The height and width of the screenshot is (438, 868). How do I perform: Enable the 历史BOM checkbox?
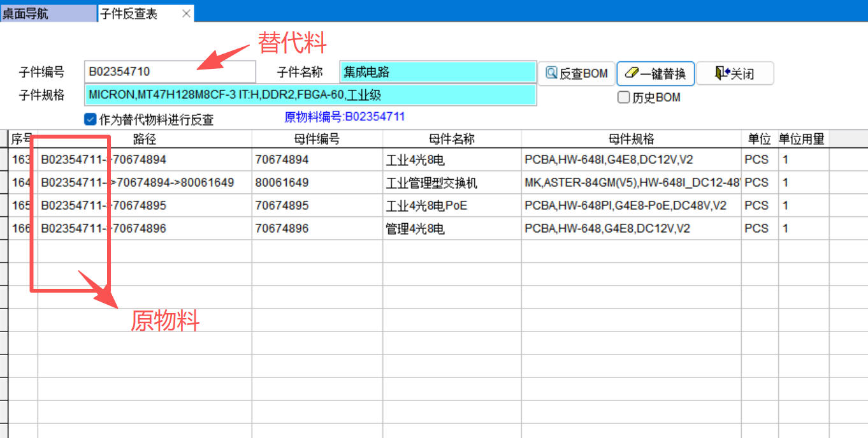[x=624, y=98]
